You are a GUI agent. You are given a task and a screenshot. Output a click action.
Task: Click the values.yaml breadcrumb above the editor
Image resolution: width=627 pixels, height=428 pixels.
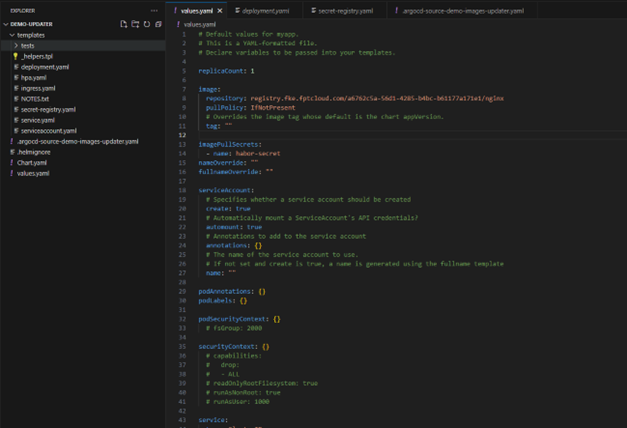pyautogui.click(x=198, y=24)
